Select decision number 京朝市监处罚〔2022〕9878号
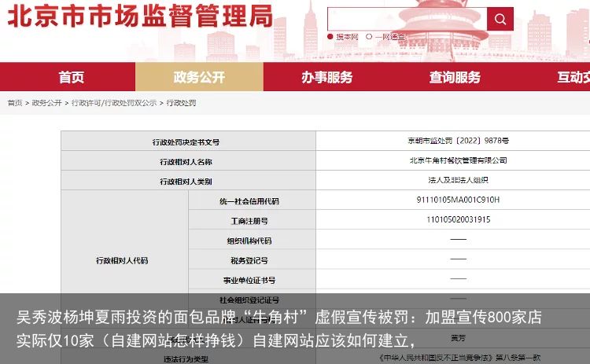 point(459,141)
